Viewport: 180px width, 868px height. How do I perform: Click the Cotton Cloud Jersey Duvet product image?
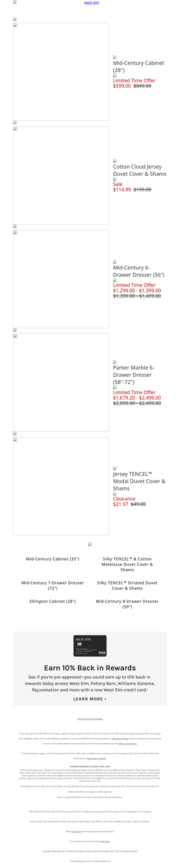coord(61,175)
